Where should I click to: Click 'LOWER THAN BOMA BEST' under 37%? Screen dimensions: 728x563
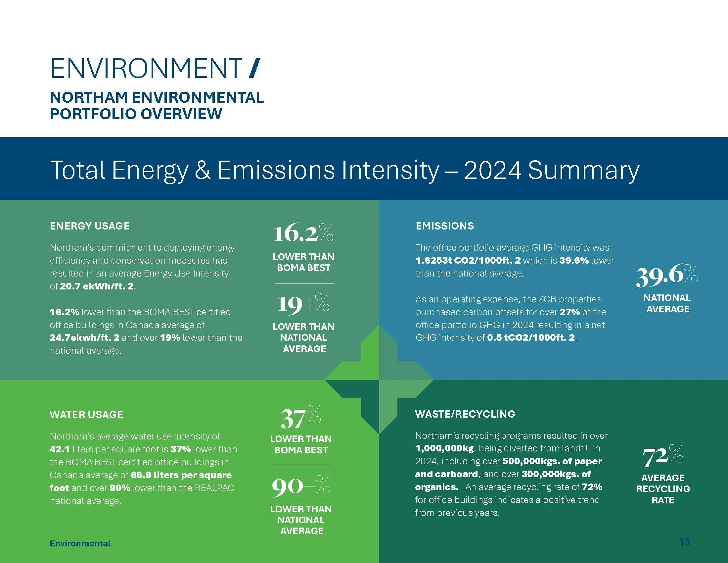click(301, 444)
